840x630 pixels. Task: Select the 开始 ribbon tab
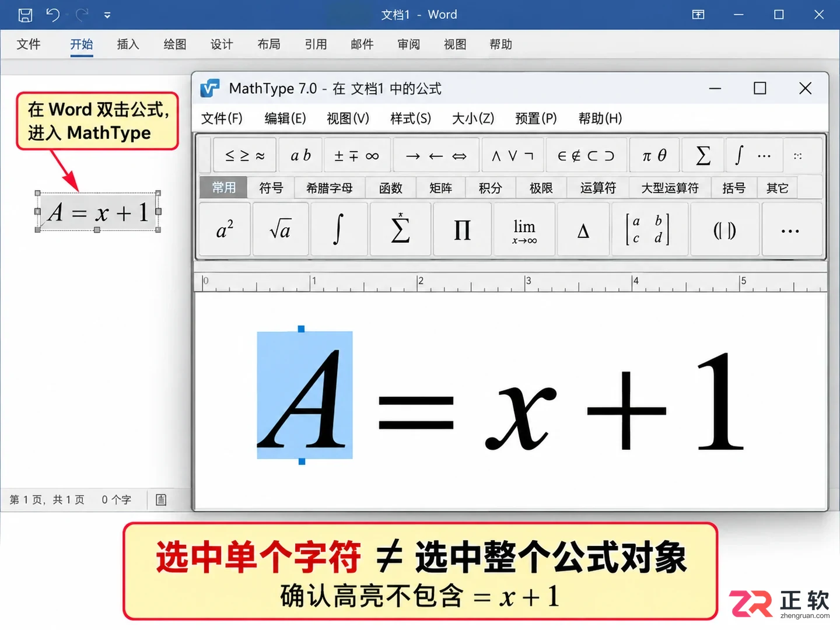click(x=82, y=44)
